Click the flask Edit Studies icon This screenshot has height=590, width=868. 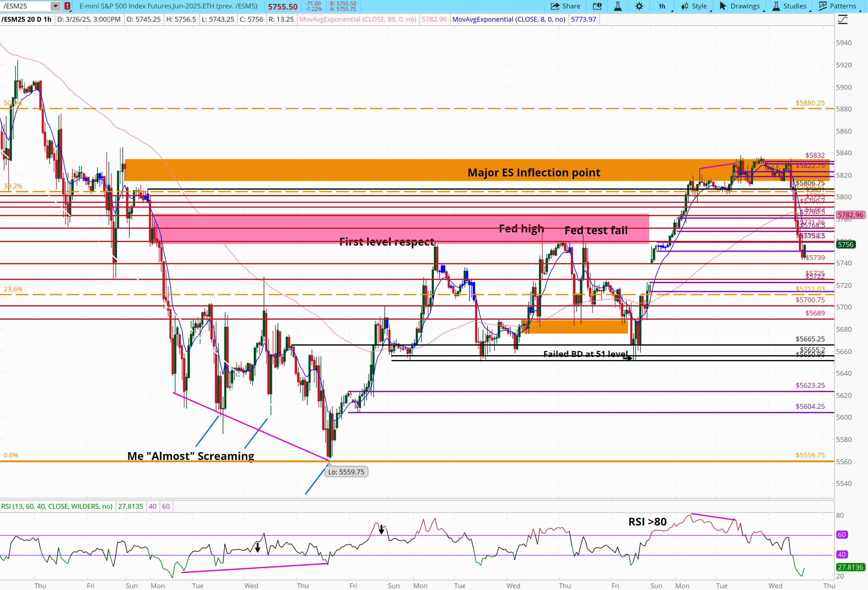pyautogui.click(x=618, y=6)
